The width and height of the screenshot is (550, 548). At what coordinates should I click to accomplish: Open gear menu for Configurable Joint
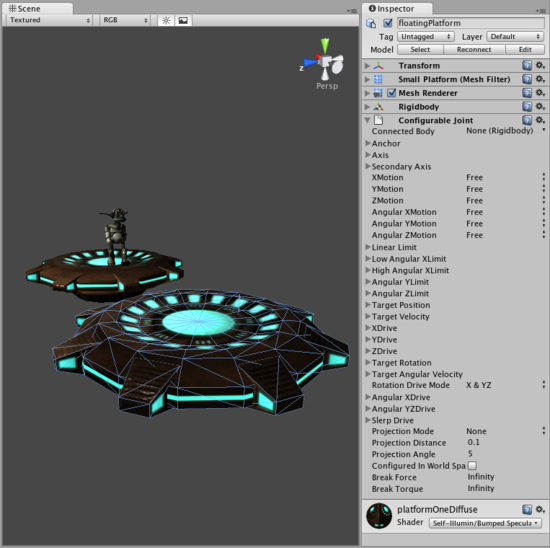tap(540, 120)
